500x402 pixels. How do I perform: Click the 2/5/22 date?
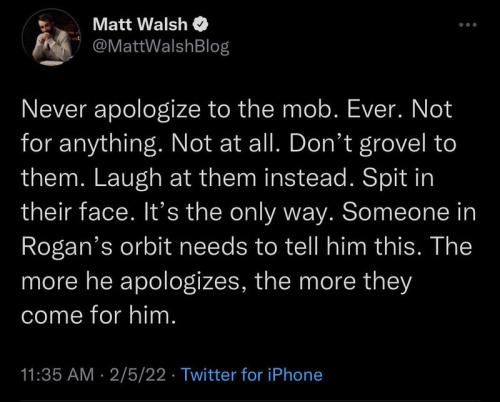click(x=137, y=375)
